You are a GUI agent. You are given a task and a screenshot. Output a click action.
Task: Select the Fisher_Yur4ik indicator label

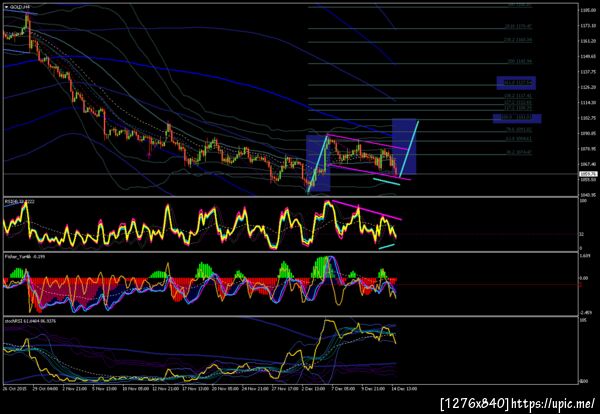coord(25,256)
